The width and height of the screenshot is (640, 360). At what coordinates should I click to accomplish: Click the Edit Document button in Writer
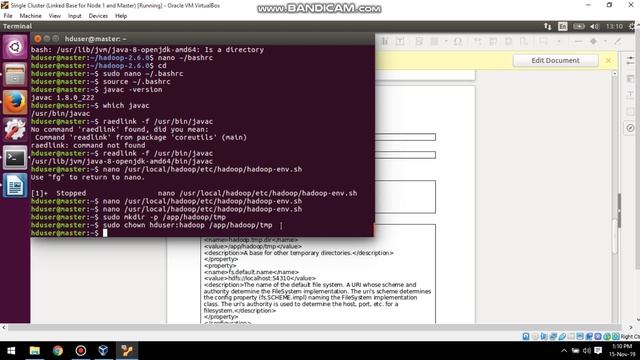pos(555,60)
